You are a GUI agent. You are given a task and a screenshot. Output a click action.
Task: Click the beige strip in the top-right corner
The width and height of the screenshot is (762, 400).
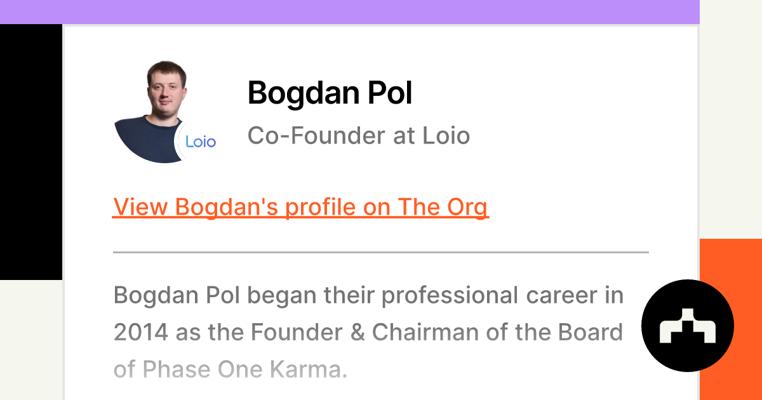[x=730, y=100]
